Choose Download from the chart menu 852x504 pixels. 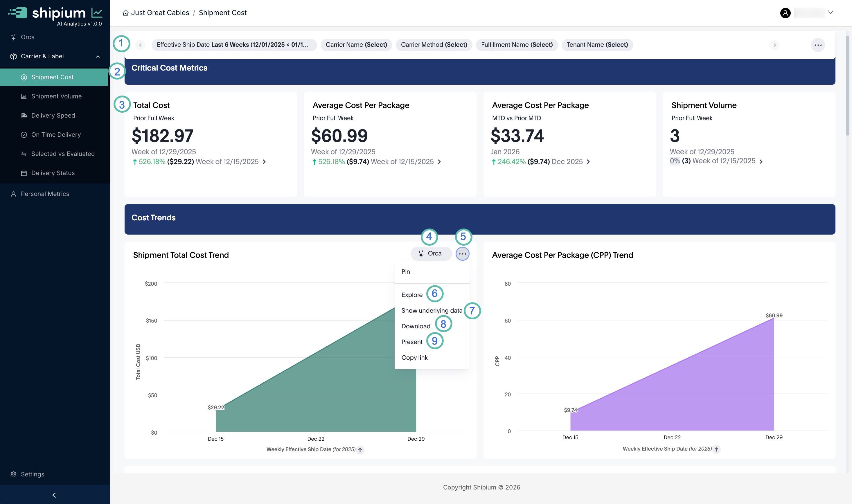(416, 326)
